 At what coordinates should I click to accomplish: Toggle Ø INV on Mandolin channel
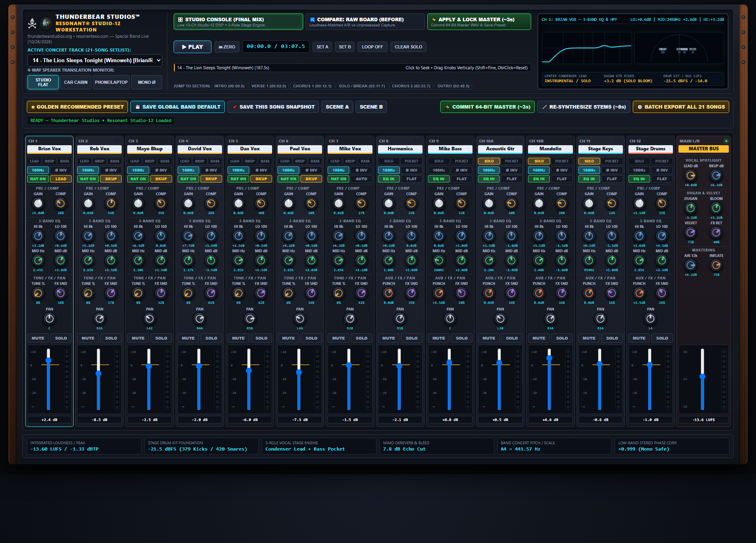tap(562, 170)
